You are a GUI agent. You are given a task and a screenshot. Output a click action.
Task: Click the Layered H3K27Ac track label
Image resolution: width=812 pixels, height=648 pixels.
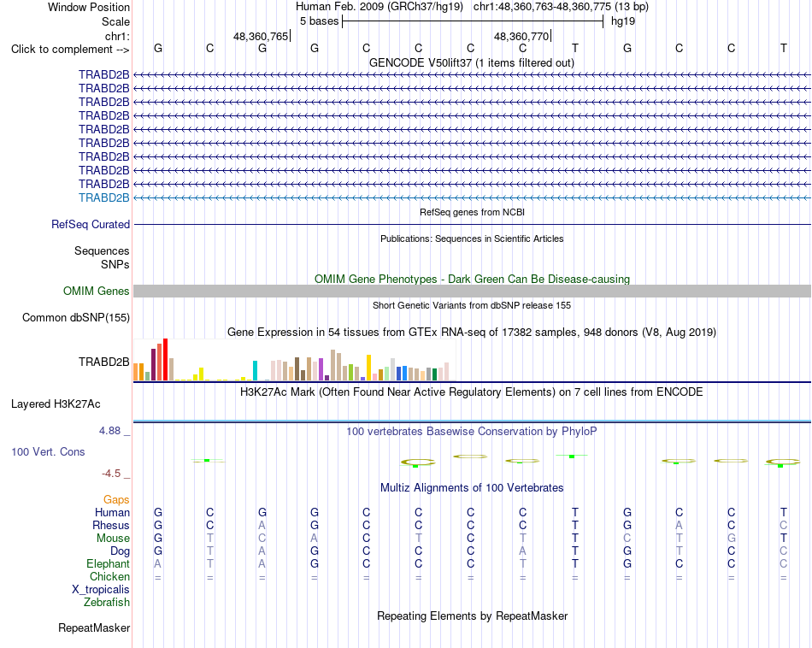(x=56, y=404)
